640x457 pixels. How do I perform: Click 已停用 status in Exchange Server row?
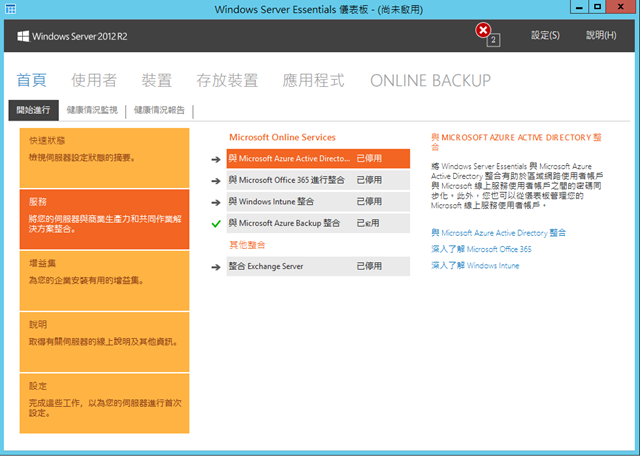[369, 266]
